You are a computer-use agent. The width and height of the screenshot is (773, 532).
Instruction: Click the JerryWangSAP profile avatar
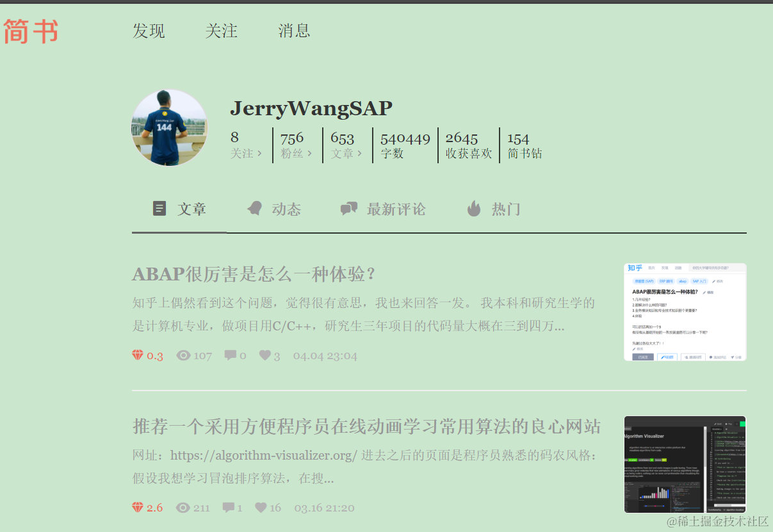tap(170, 127)
